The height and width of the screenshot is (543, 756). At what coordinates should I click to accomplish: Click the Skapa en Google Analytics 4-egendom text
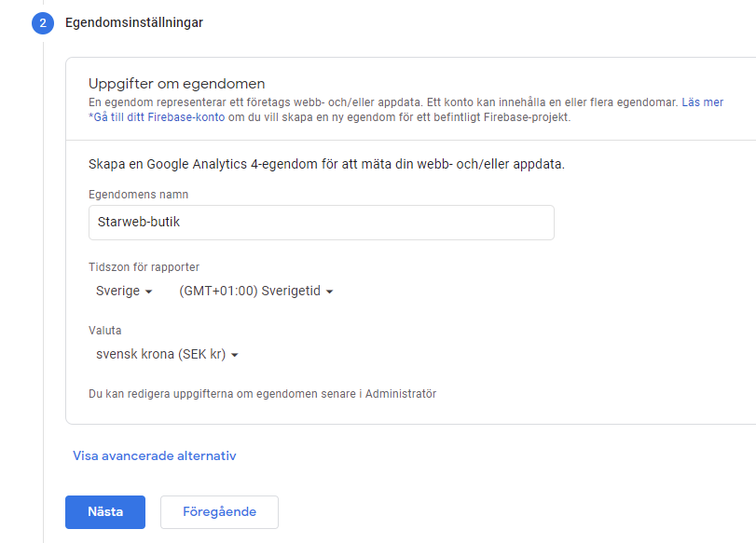326,164
